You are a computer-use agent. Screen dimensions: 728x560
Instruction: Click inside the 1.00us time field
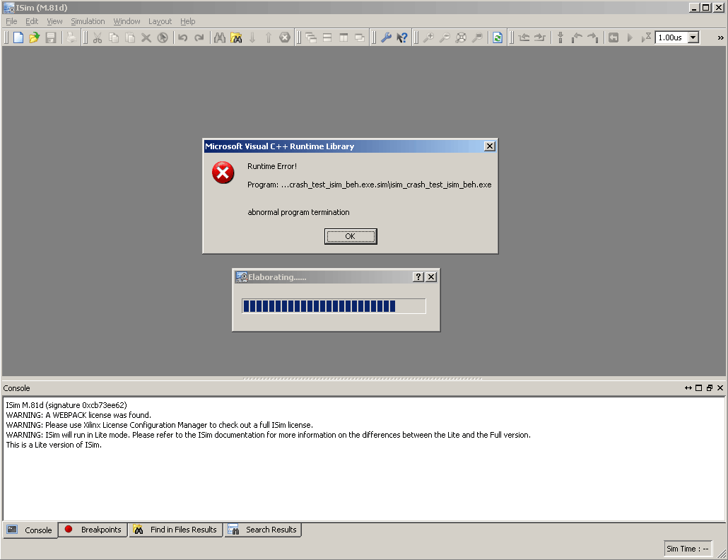click(x=671, y=37)
